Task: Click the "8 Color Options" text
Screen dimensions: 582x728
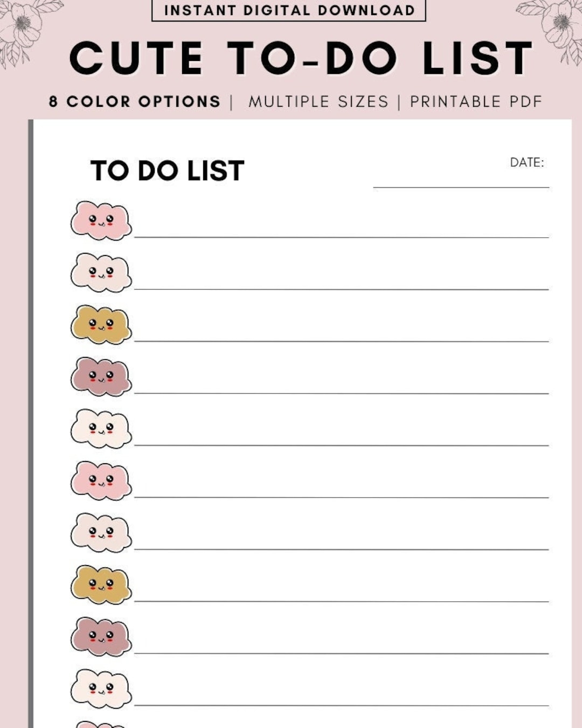Action: point(135,101)
